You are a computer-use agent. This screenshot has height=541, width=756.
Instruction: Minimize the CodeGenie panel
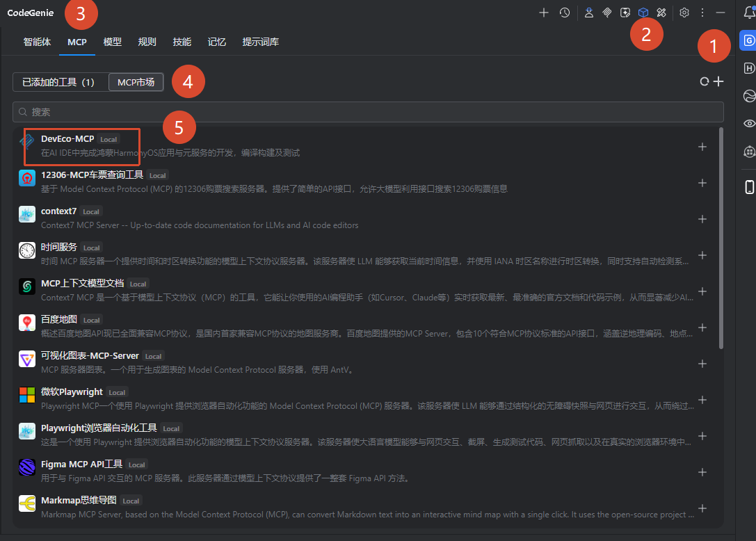click(x=721, y=13)
